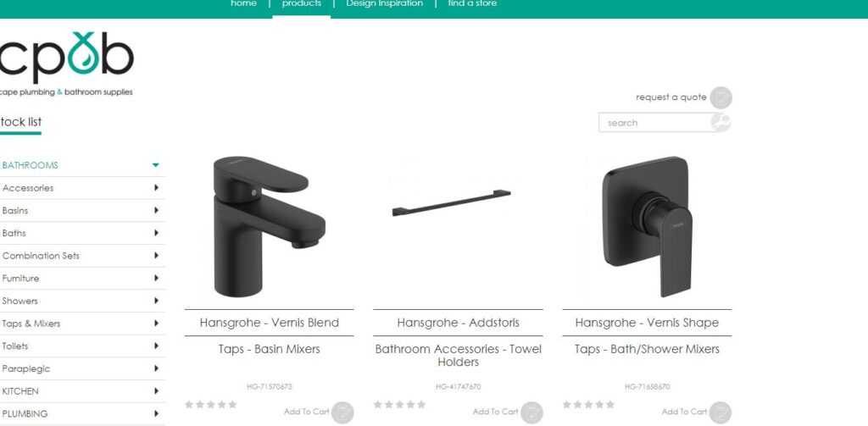868x426 pixels.
Task: Rate Vernis Shape with star rating
Action: point(588,405)
